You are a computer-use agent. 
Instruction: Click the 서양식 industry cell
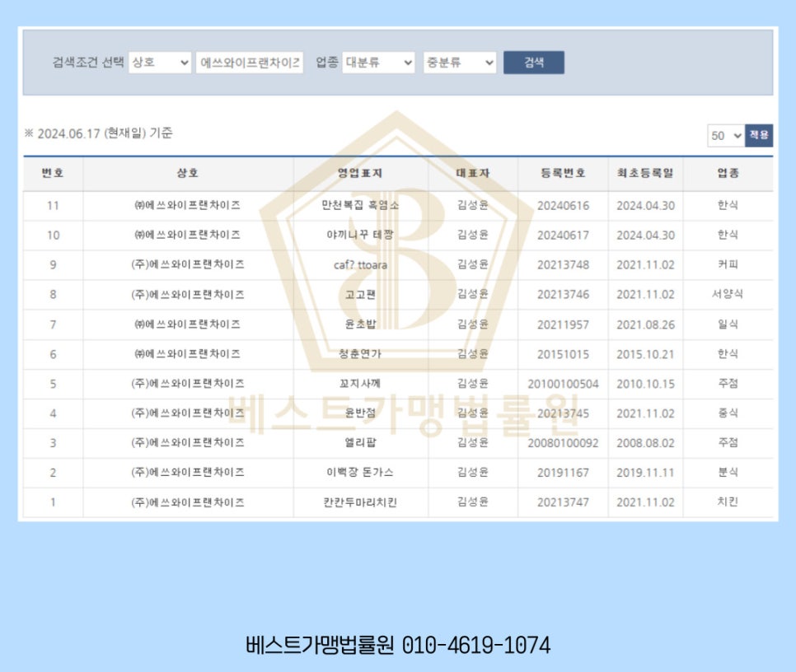[728, 294]
